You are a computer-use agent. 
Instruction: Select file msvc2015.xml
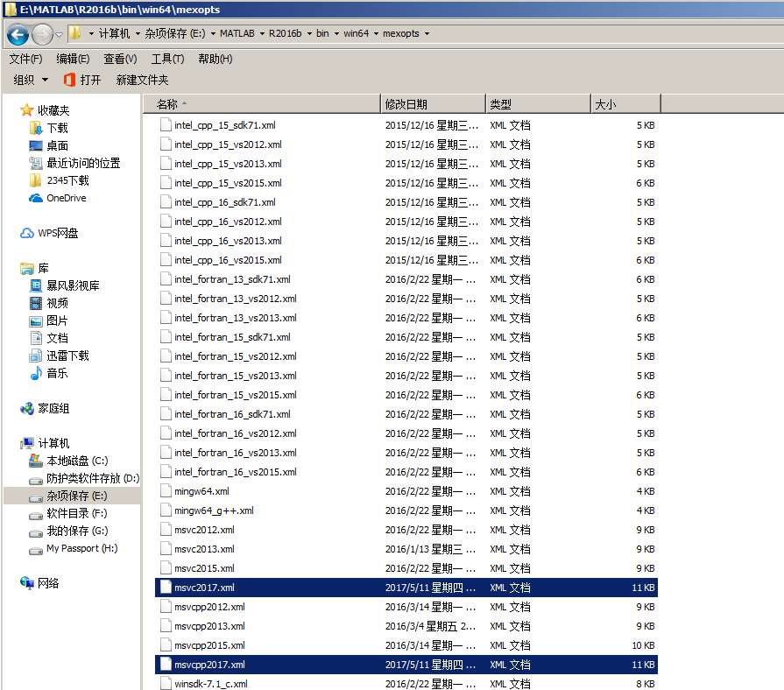click(x=406, y=568)
